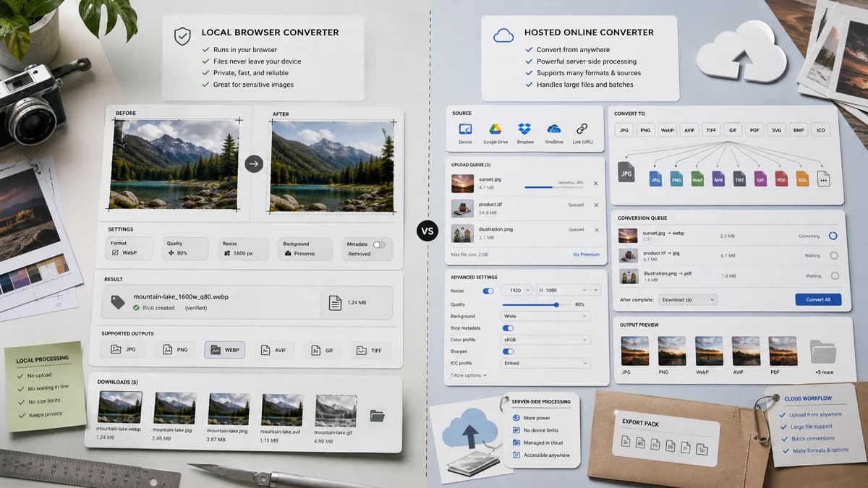Click the Link (URL) source icon

pos(582,129)
